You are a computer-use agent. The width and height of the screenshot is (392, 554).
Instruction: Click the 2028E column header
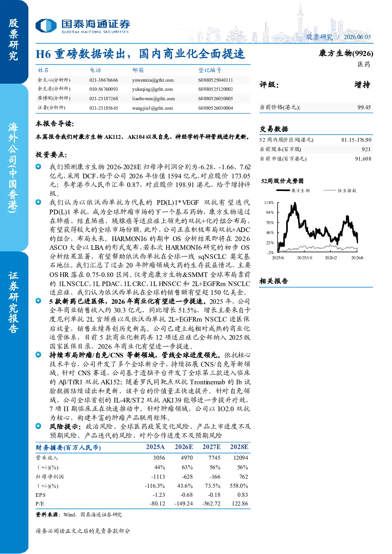(x=239, y=447)
